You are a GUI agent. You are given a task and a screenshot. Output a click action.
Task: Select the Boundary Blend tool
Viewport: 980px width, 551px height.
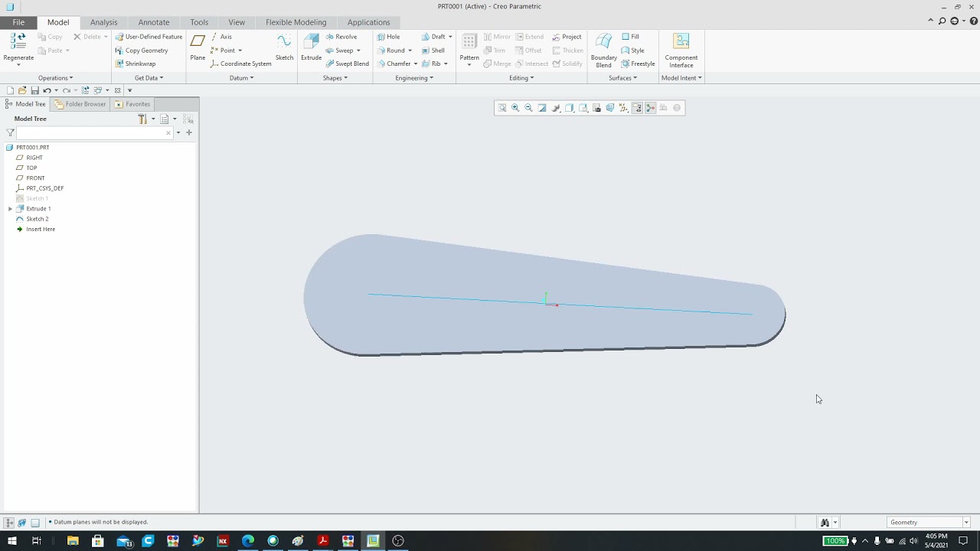[603, 51]
